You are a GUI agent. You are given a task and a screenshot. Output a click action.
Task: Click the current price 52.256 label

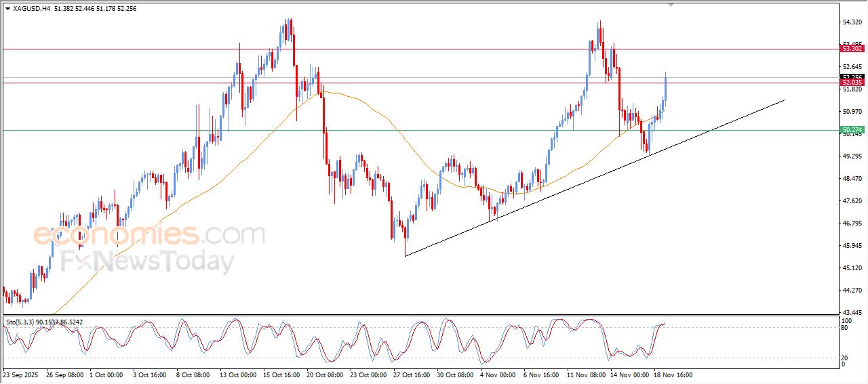tap(852, 77)
